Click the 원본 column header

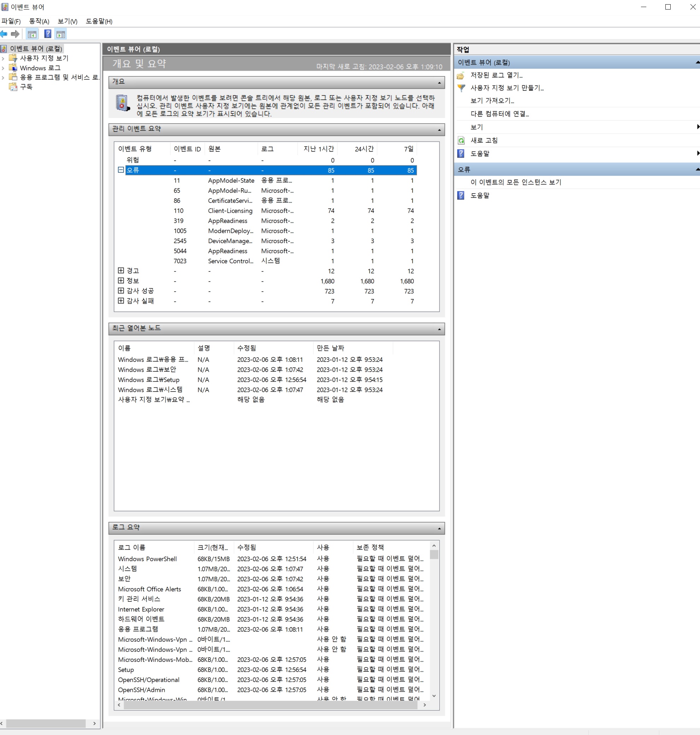coord(231,149)
